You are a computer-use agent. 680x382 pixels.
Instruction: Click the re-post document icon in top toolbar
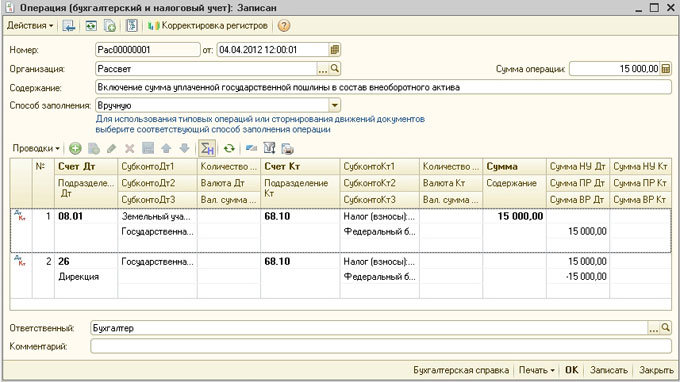pos(91,26)
